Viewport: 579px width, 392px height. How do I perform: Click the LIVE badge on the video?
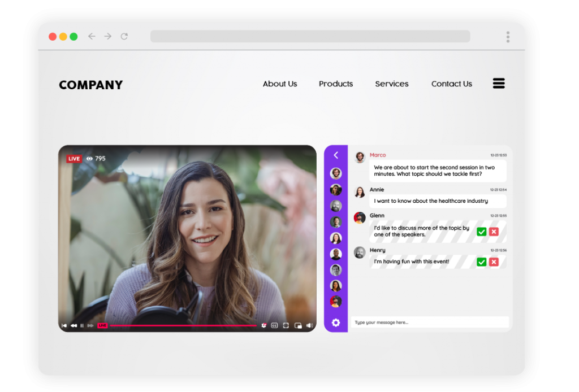[x=74, y=159]
